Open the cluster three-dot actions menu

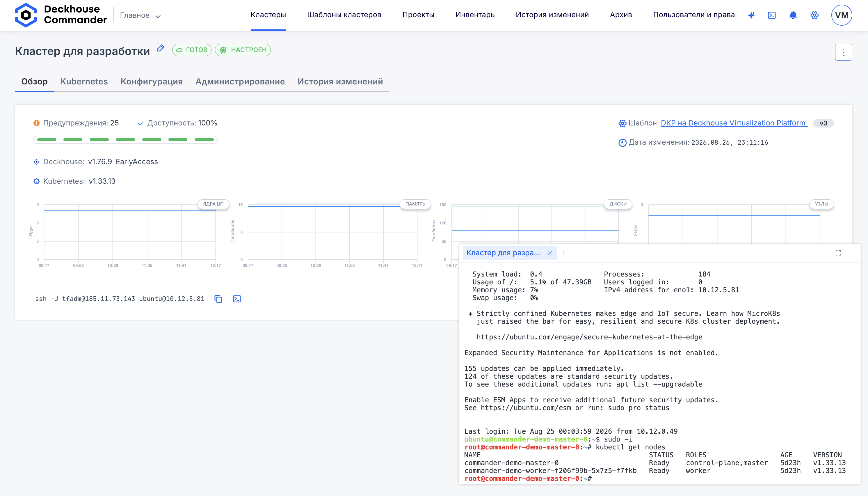[844, 52]
